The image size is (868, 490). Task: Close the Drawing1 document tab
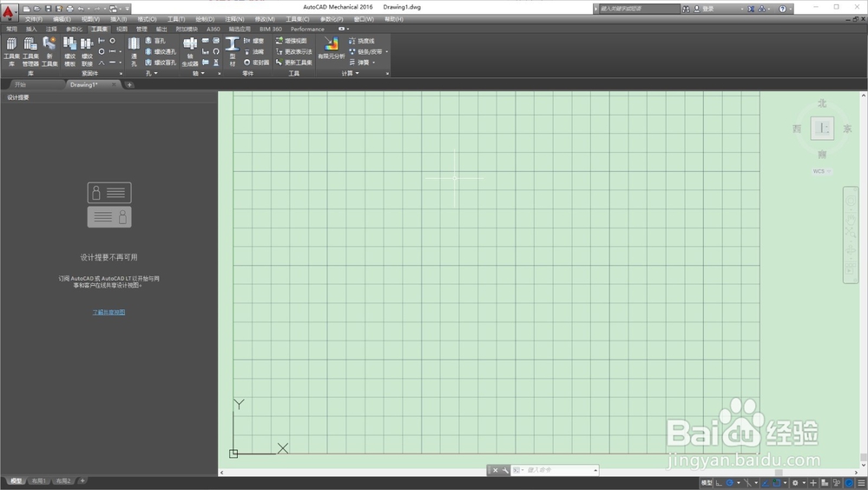pyautogui.click(x=114, y=84)
